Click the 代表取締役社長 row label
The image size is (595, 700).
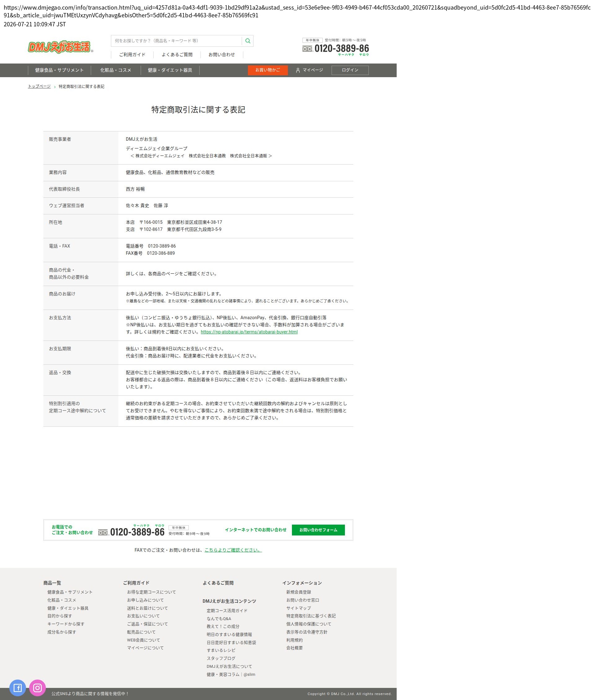64,189
